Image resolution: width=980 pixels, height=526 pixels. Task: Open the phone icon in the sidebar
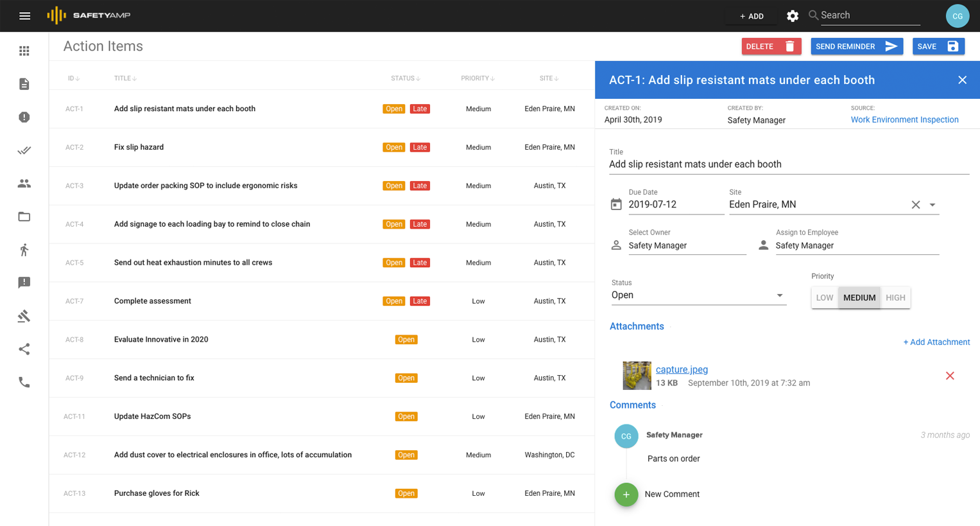(x=24, y=382)
